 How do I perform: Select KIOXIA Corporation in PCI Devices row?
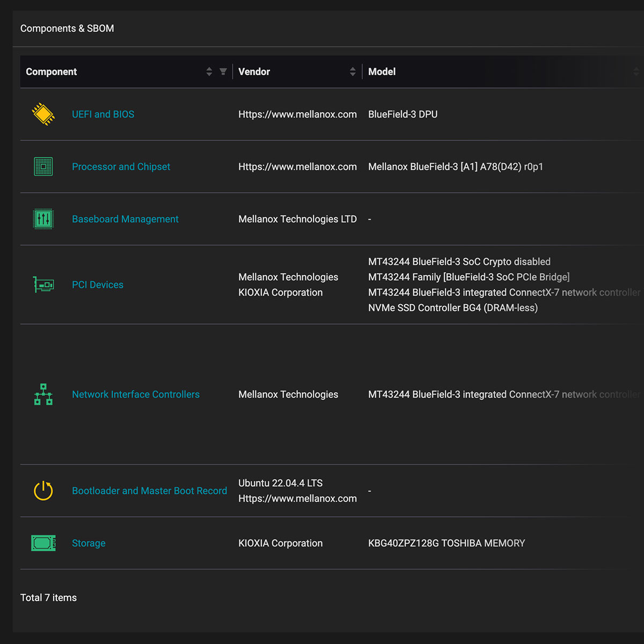click(x=281, y=292)
